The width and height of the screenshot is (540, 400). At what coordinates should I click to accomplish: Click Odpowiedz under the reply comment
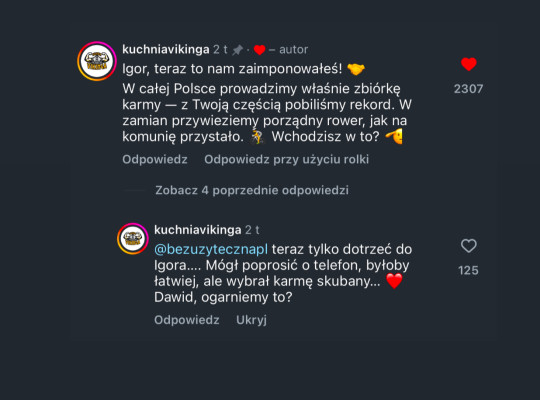[x=187, y=320]
